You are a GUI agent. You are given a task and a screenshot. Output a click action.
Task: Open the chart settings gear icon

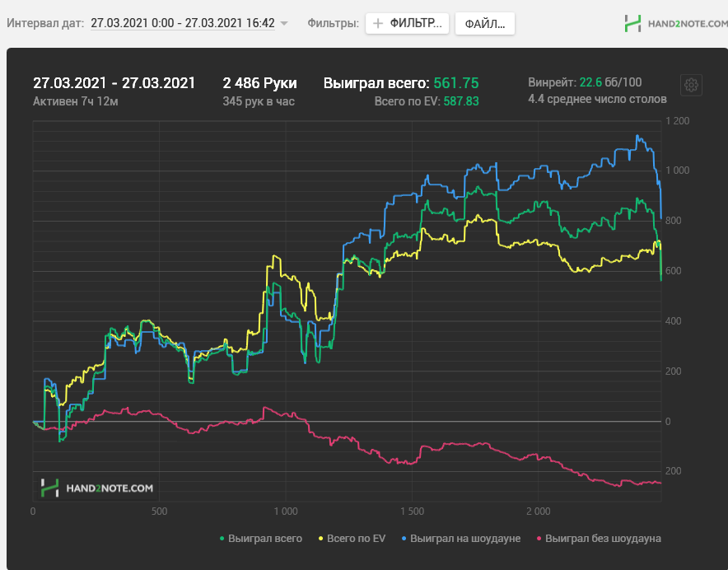691,85
